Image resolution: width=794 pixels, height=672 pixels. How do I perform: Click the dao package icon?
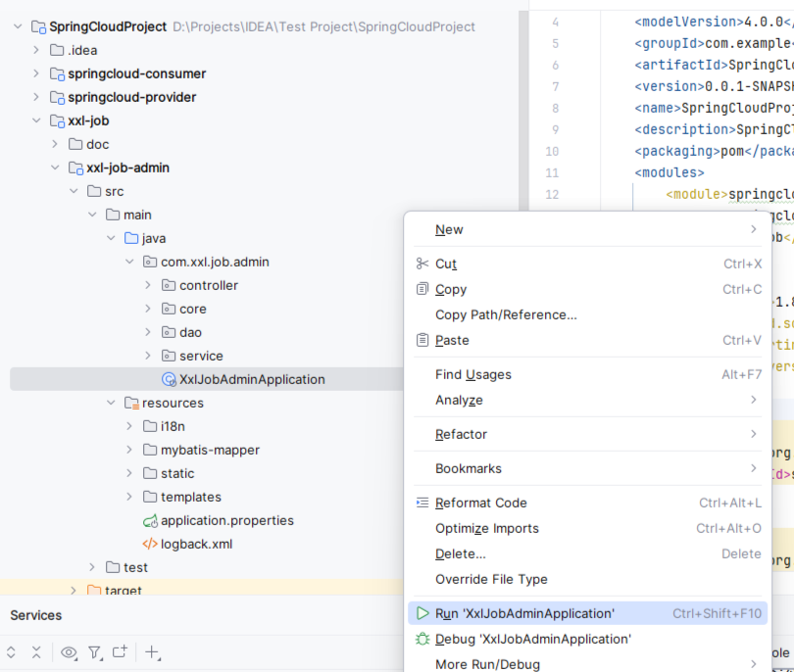click(169, 332)
